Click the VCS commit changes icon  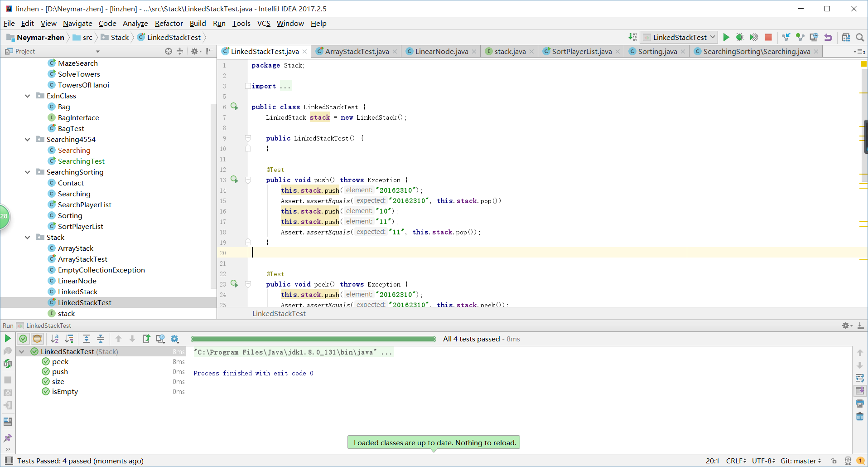(800, 37)
